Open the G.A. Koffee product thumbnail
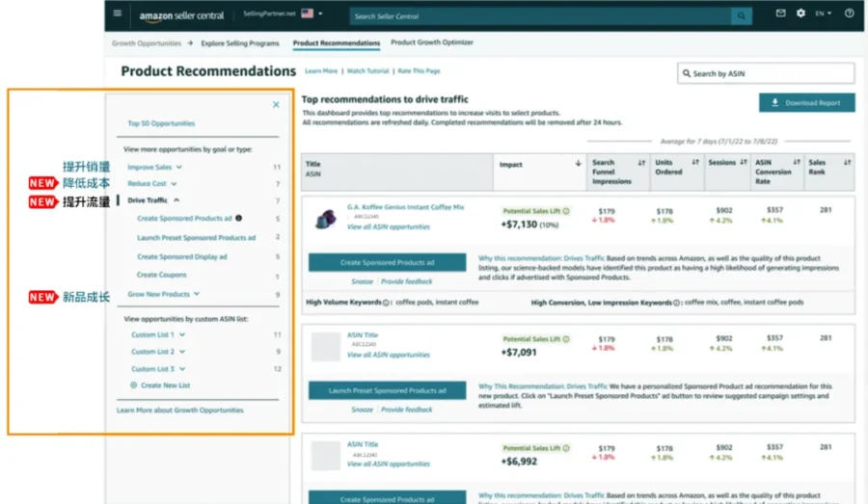 tap(325, 219)
